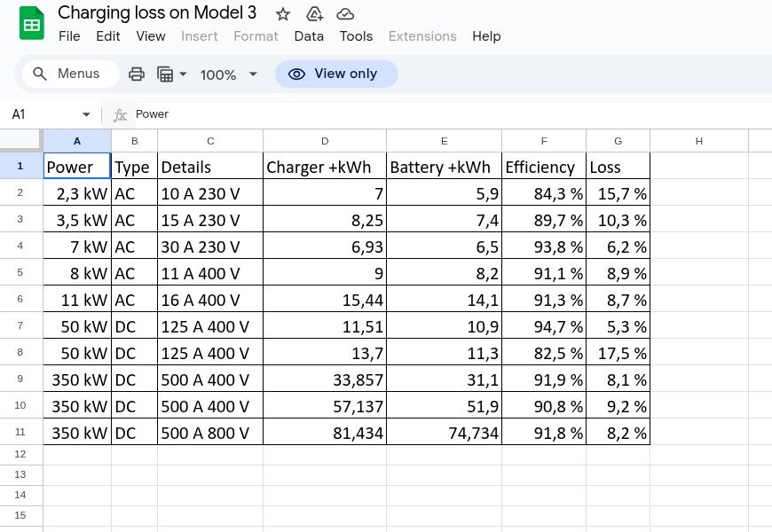Select row 5 header
Screen dimensions: 772x532
point(21,272)
